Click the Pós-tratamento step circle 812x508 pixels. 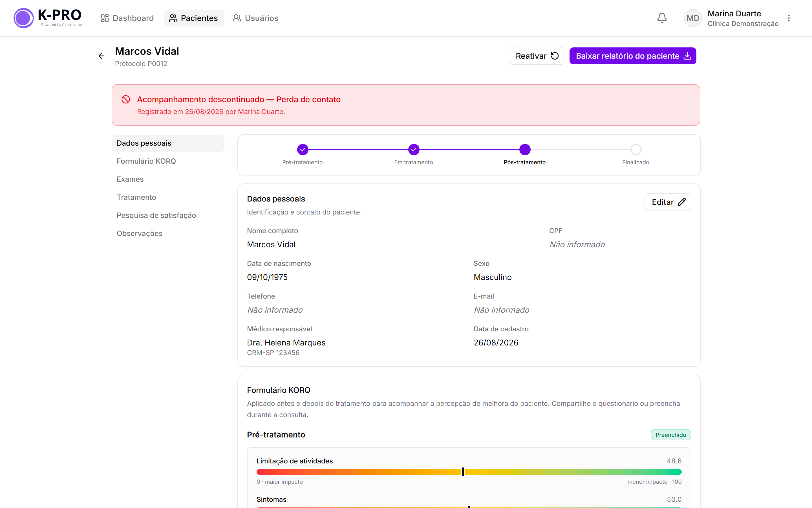click(525, 150)
